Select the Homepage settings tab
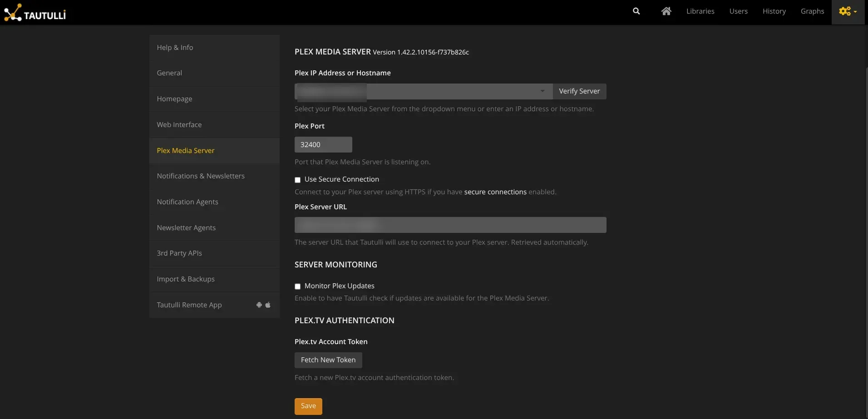Image resolution: width=868 pixels, height=419 pixels. [214, 99]
